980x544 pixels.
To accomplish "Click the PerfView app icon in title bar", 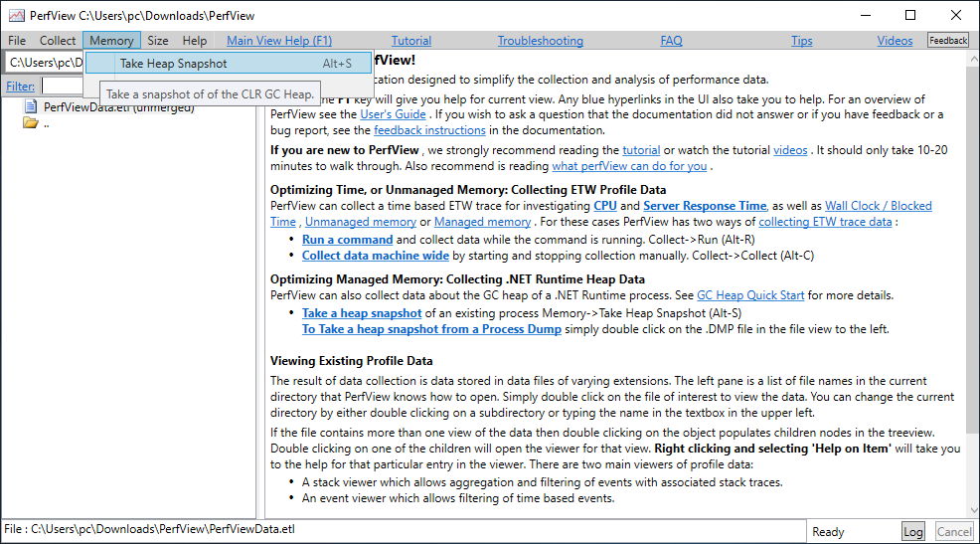I will point(16,16).
